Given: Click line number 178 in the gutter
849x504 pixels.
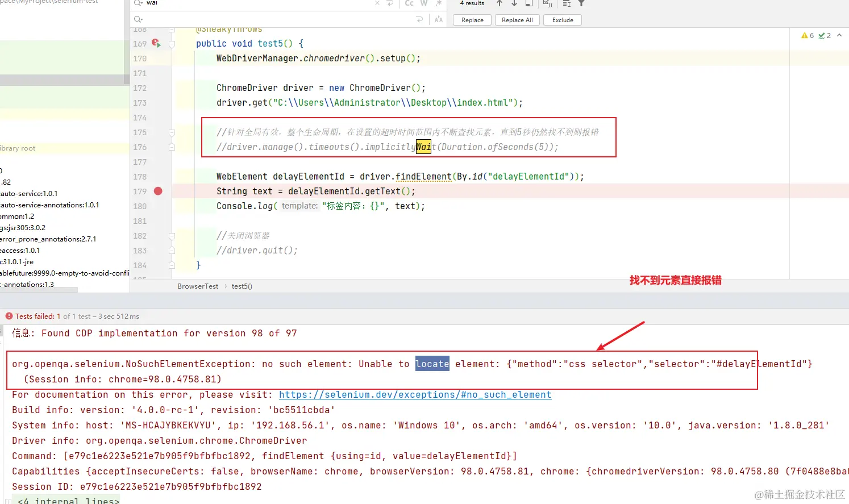Looking at the screenshot, I should coord(140,177).
